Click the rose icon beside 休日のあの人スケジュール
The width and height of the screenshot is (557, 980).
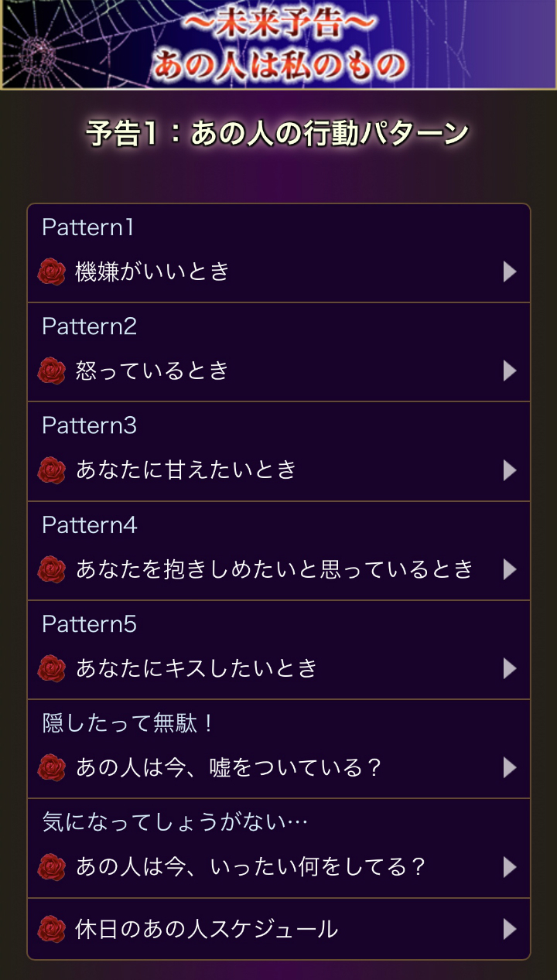[x=52, y=928]
